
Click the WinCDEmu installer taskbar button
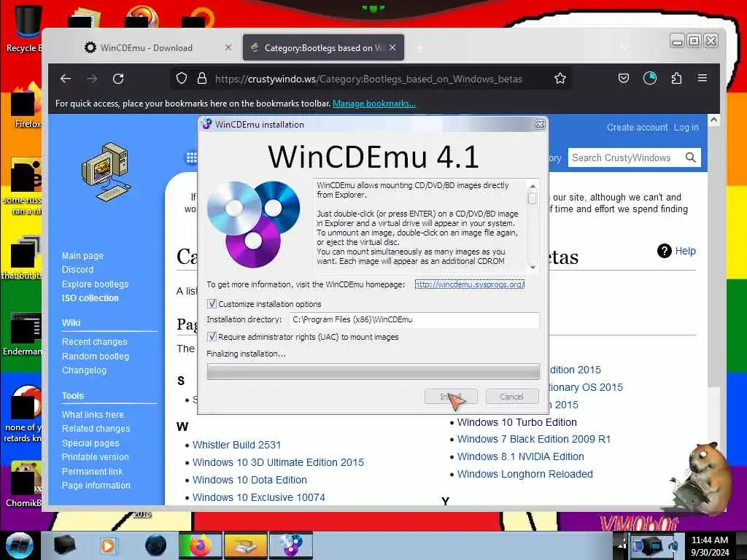click(x=291, y=545)
